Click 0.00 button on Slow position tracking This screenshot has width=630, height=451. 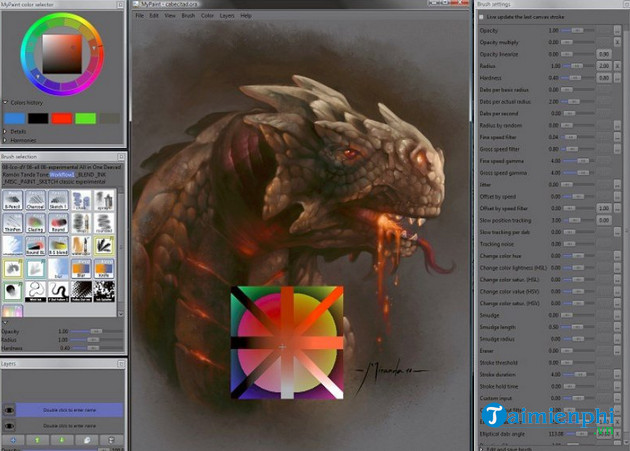(x=604, y=220)
